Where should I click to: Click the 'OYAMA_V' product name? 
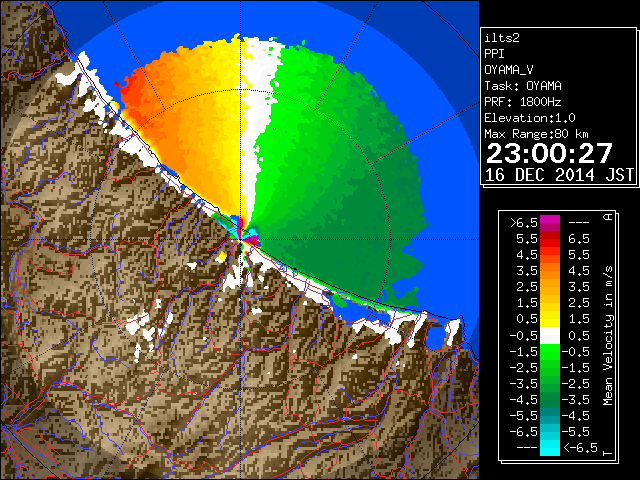(509, 70)
